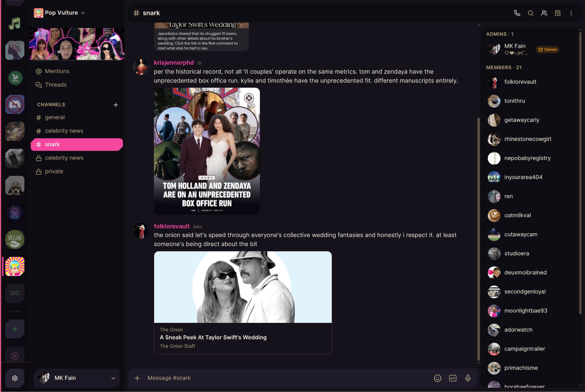
Task: Expand the MK Fain user menu
Action: pos(77,378)
